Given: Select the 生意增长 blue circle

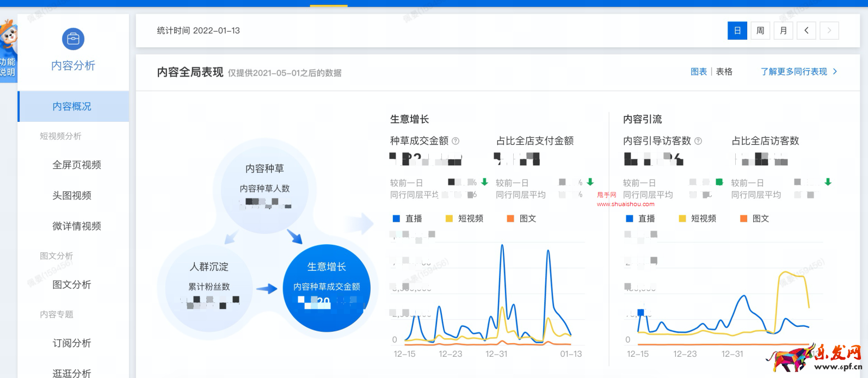Looking at the screenshot, I should pos(327,288).
